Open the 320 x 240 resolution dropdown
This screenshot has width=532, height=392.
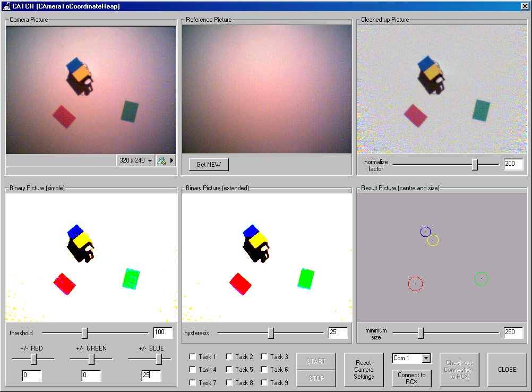pos(135,160)
